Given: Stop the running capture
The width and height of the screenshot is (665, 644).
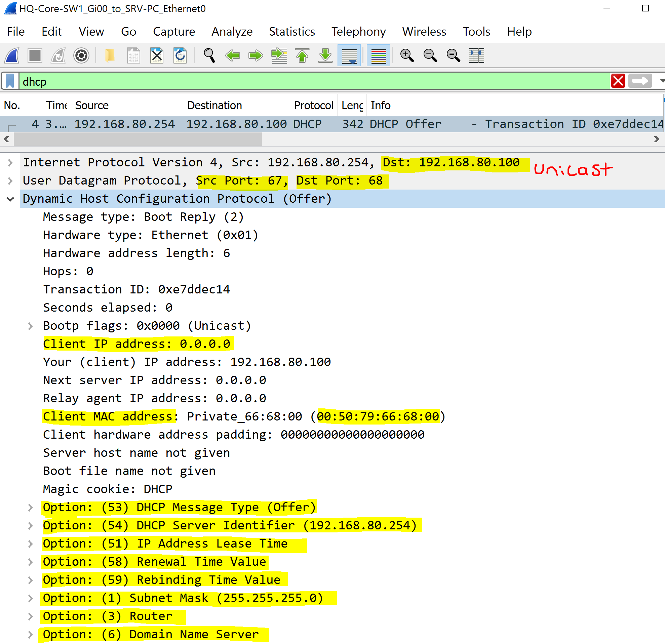Looking at the screenshot, I should [35, 55].
